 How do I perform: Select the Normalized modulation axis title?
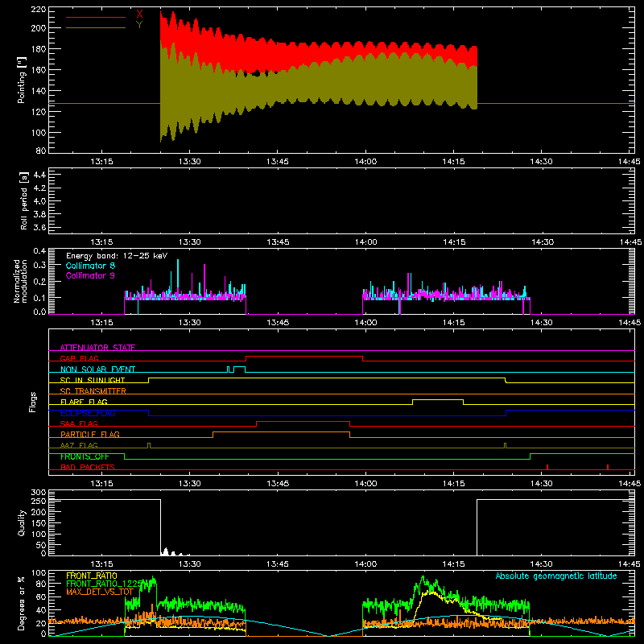click(20, 281)
